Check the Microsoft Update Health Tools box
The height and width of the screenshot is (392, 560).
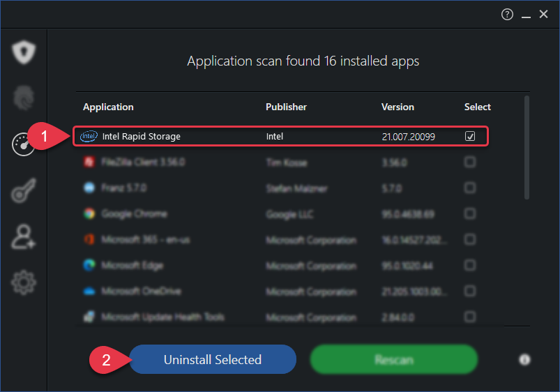[469, 317]
